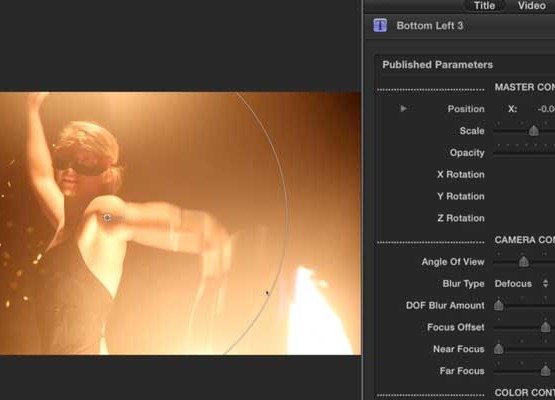The width and height of the screenshot is (555, 400).
Task: Click the Focus Offset slider handle
Action: 545,327
